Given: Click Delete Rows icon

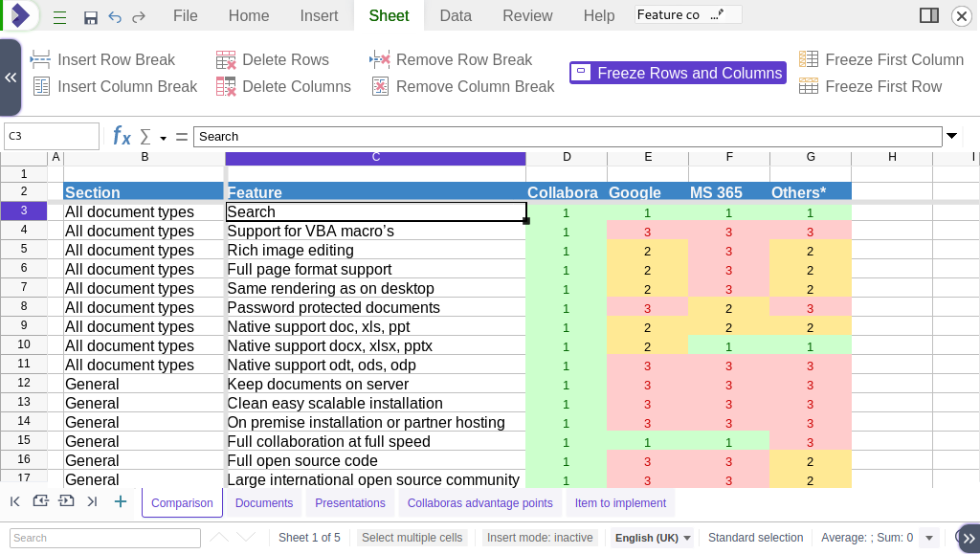Looking at the screenshot, I should coord(226,60).
